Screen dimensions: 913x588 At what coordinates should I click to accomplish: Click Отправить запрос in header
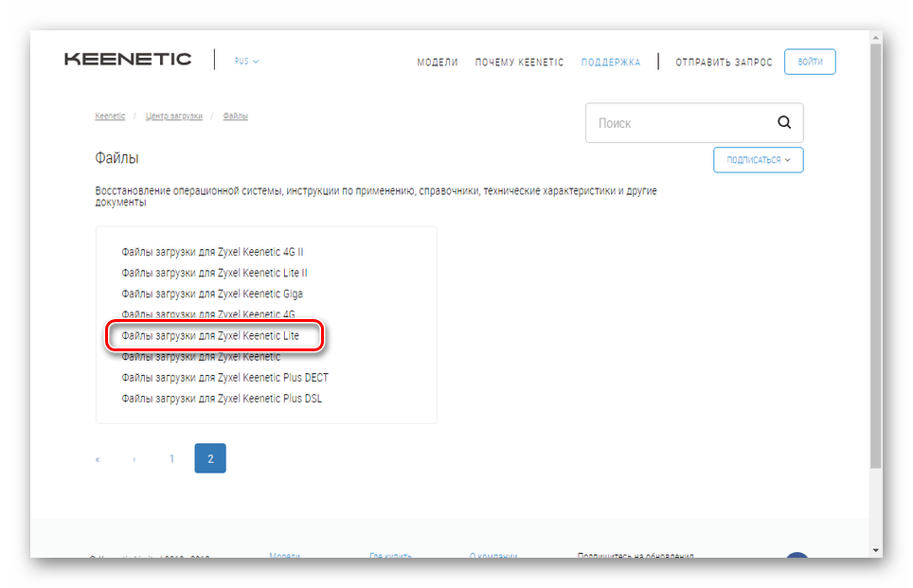pyautogui.click(x=724, y=62)
